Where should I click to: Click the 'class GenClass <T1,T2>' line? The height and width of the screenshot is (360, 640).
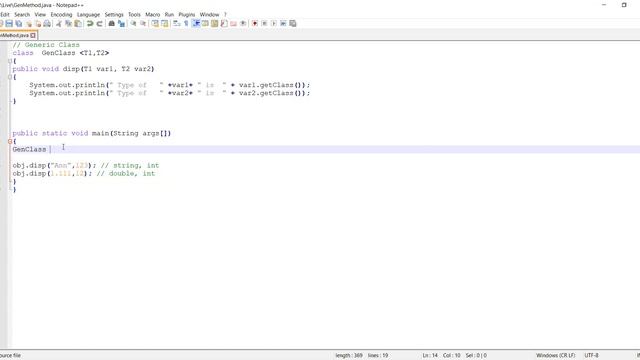60,53
